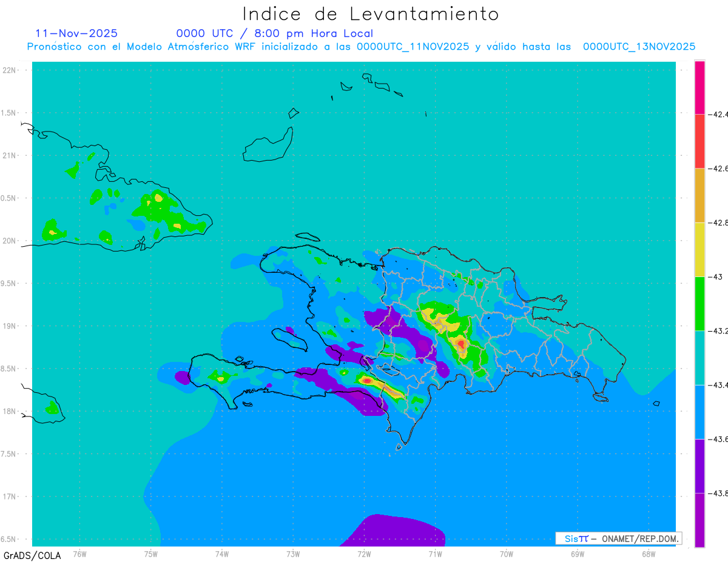
Task: Click the '68W' longitude label
Action: 648,554
